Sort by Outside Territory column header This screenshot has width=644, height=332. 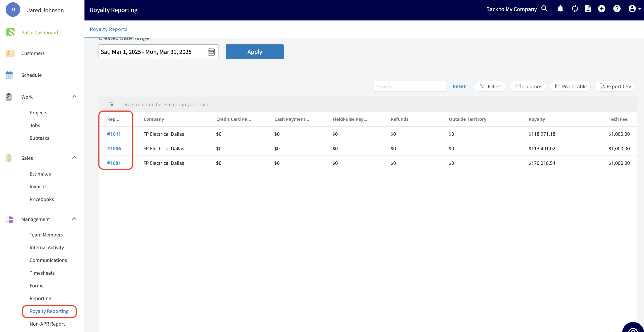[467, 119]
